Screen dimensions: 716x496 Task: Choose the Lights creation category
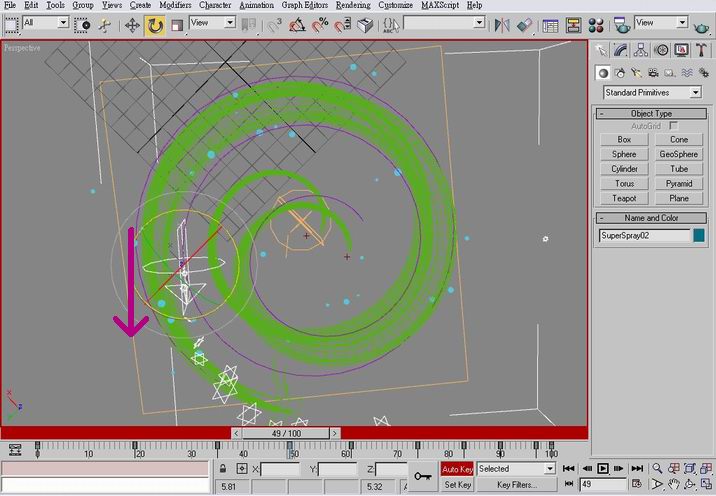pyautogui.click(x=637, y=73)
